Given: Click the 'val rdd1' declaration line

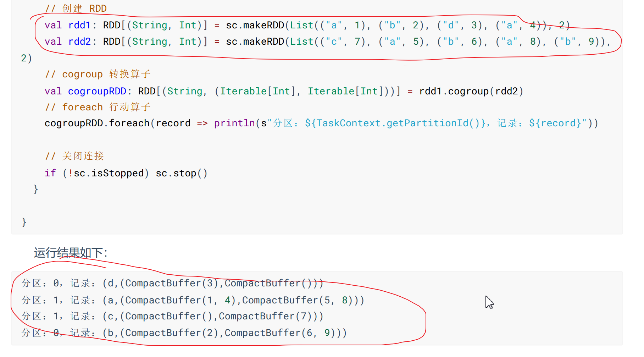Looking at the screenshot, I should pos(307,25).
